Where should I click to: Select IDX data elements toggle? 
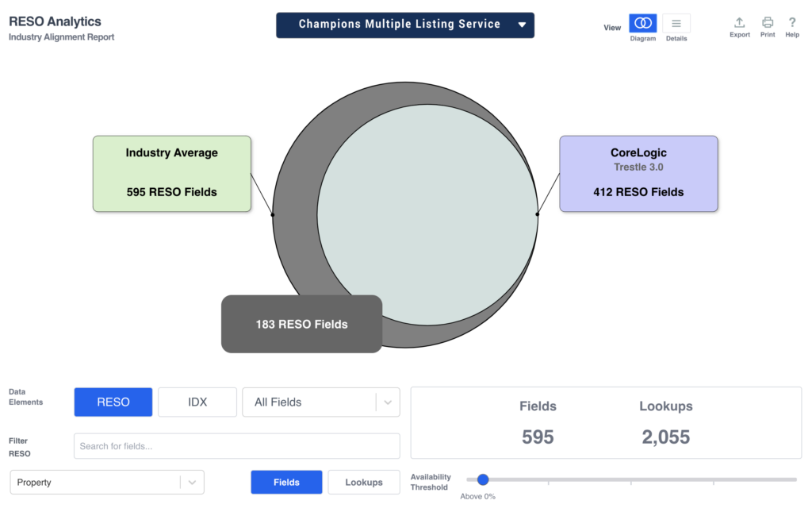click(x=197, y=402)
